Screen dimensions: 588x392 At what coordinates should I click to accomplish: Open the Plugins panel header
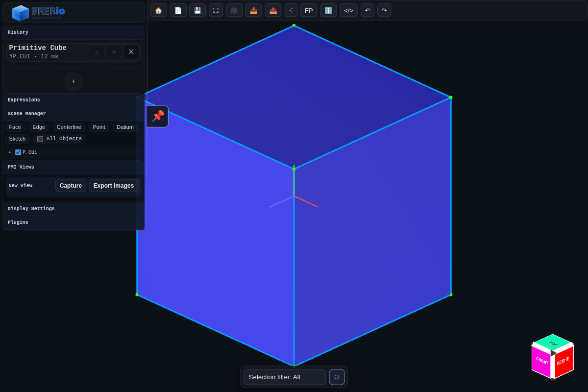pos(18,222)
